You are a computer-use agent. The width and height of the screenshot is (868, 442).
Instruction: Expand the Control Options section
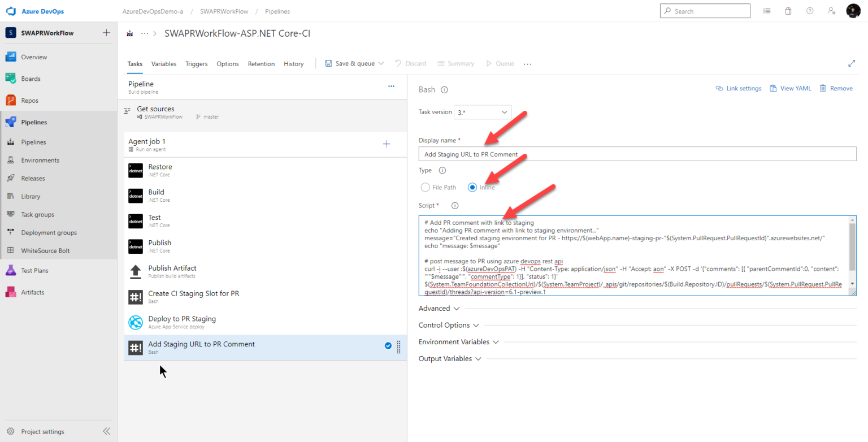(449, 325)
